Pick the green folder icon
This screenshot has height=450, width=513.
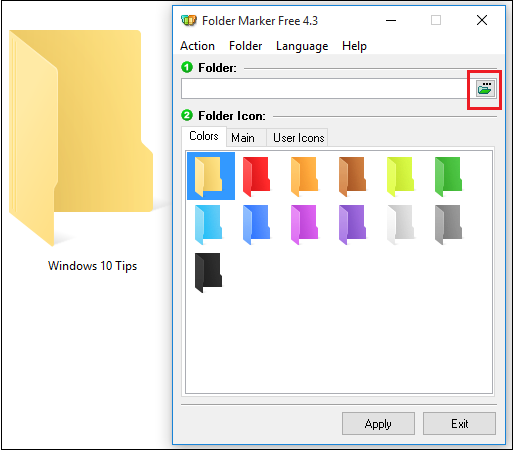click(448, 176)
